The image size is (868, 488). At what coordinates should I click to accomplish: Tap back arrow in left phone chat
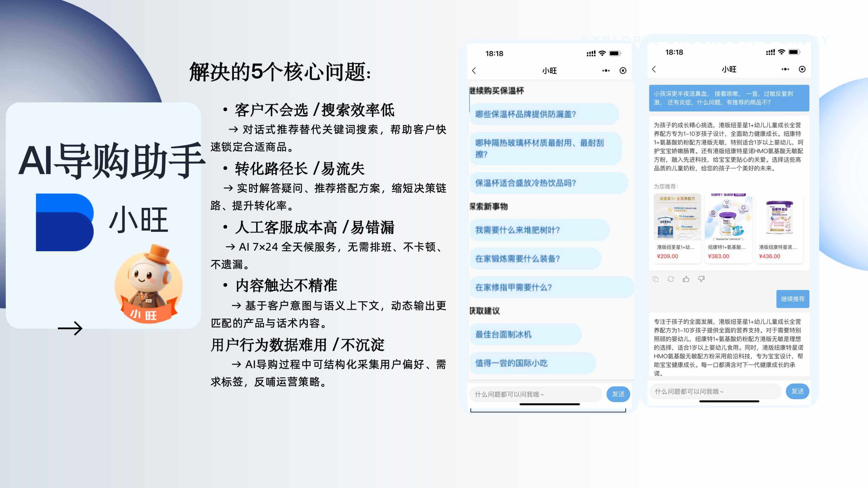pyautogui.click(x=474, y=71)
